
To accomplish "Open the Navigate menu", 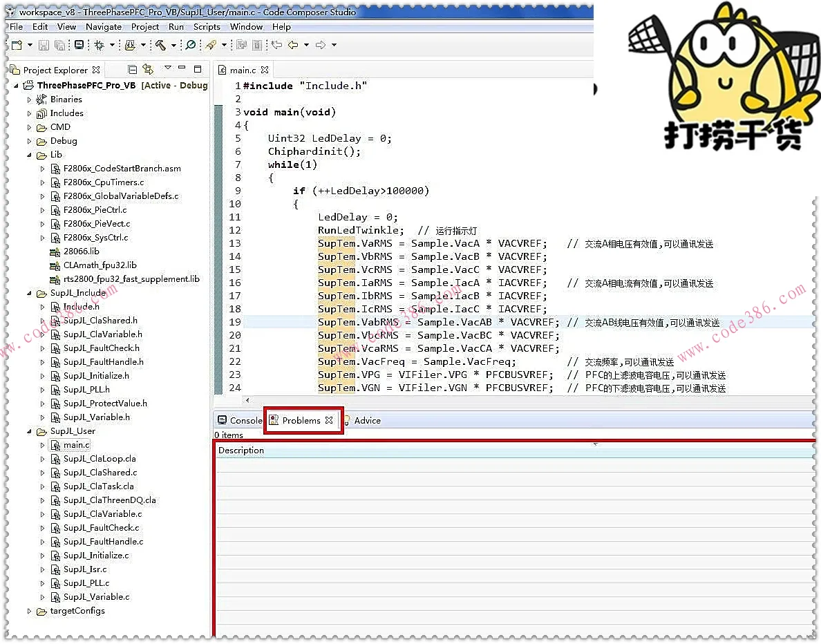I will [x=104, y=27].
